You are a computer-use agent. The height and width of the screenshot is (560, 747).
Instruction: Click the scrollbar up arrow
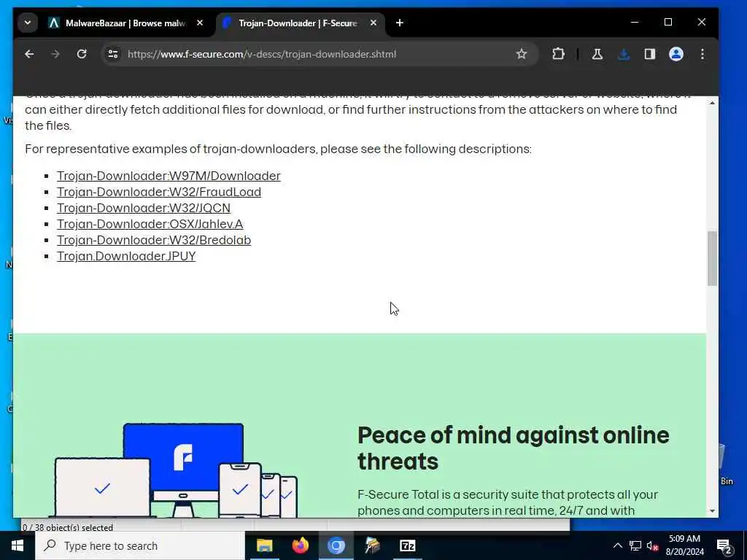click(712, 103)
